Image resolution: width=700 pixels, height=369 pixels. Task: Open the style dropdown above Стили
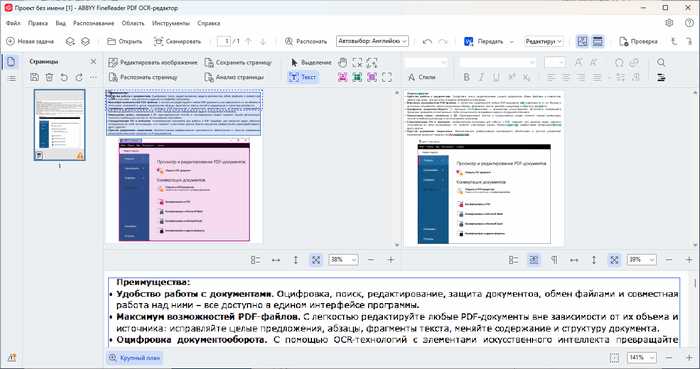tap(426, 62)
